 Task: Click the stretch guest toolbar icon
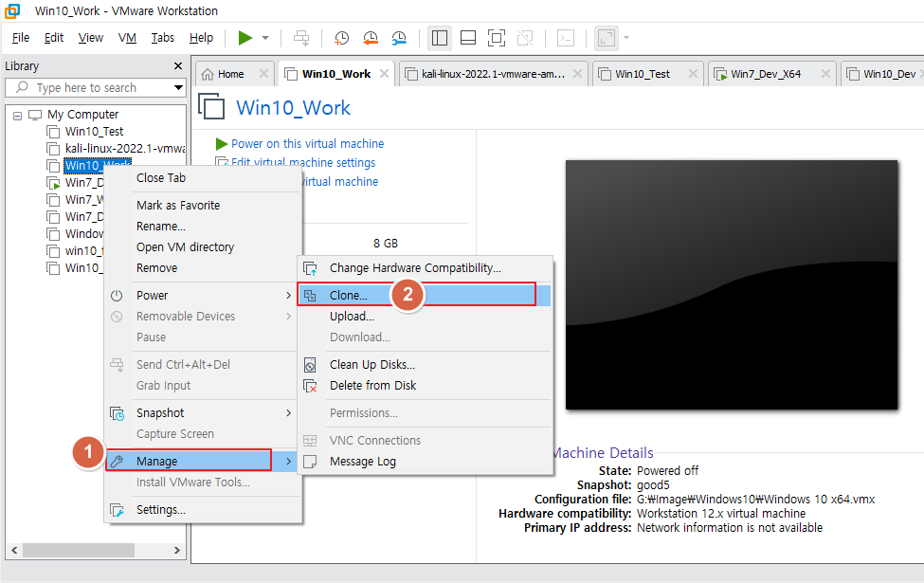click(x=607, y=38)
